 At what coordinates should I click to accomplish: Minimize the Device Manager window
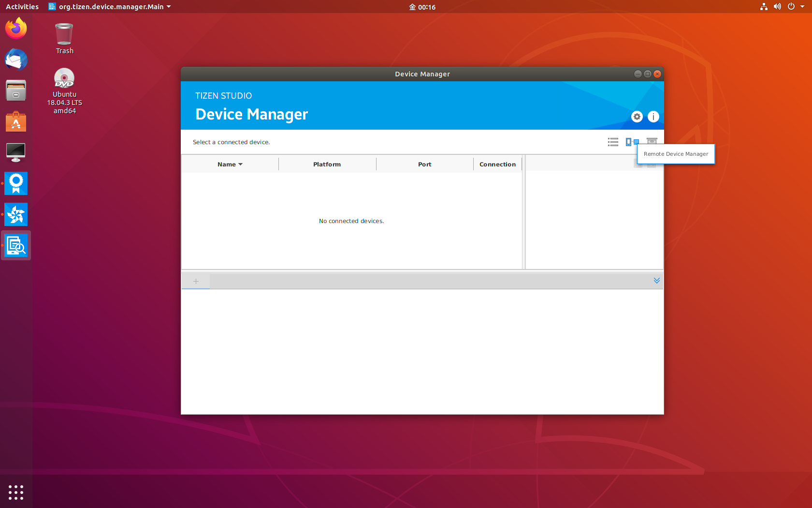[638, 74]
